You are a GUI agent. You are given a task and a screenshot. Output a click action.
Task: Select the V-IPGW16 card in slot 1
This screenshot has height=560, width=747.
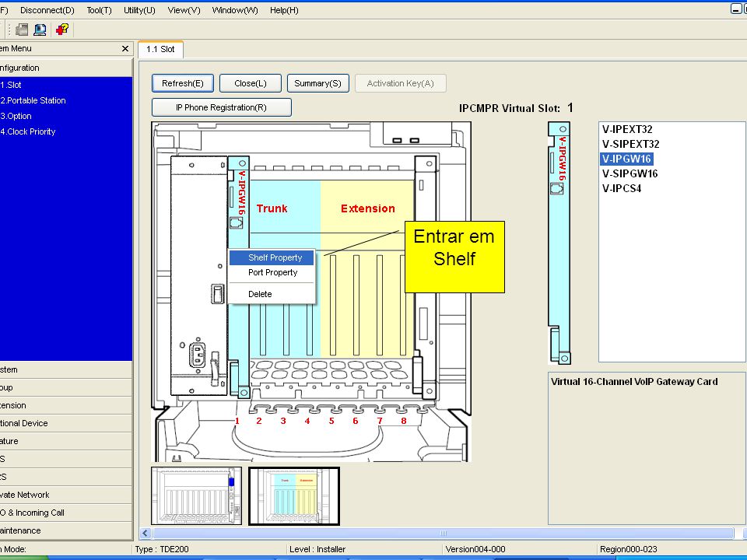239,276
